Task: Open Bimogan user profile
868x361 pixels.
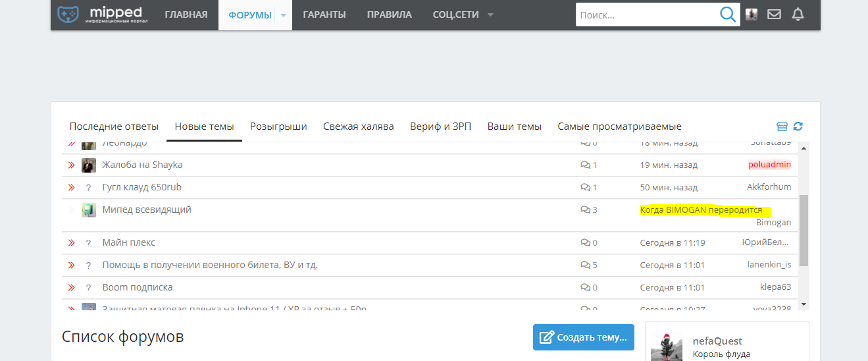Action: [x=774, y=223]
